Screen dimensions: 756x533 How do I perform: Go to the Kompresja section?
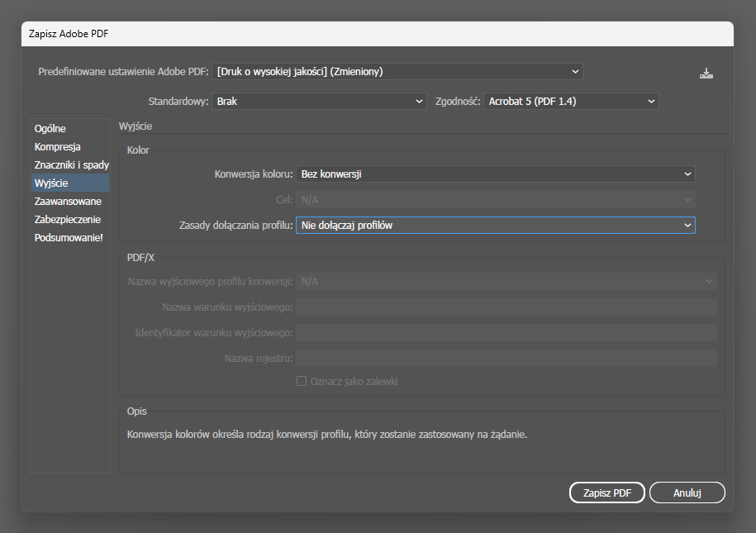pos(57,147)
